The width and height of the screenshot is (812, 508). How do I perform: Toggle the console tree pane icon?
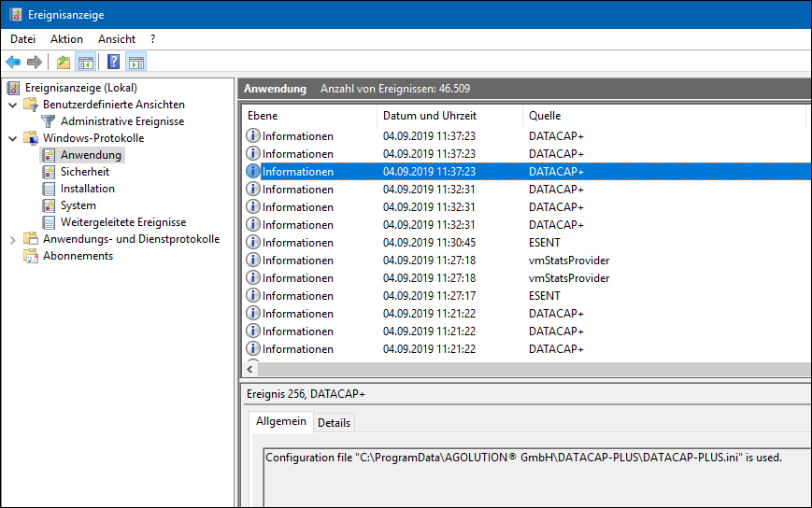(x=85, y=63)
